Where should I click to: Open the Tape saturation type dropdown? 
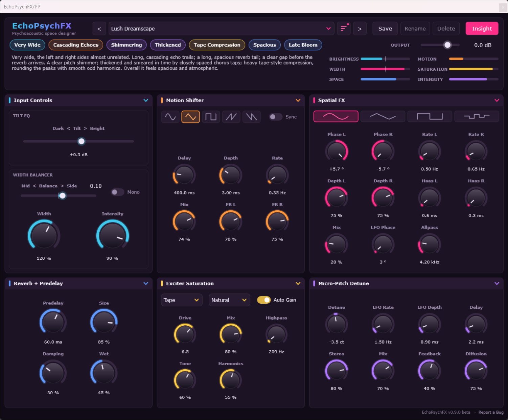point(182,300)
